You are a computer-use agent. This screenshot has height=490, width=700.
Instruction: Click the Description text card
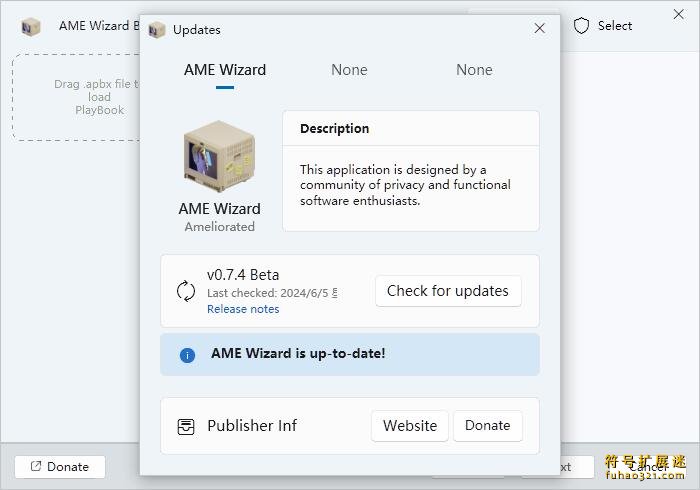click(410, 171)
